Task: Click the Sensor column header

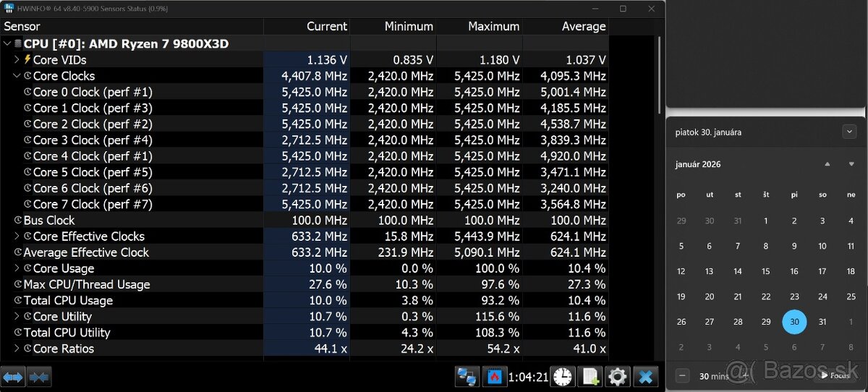Action: pyautogui.click(x=132, y=26)
